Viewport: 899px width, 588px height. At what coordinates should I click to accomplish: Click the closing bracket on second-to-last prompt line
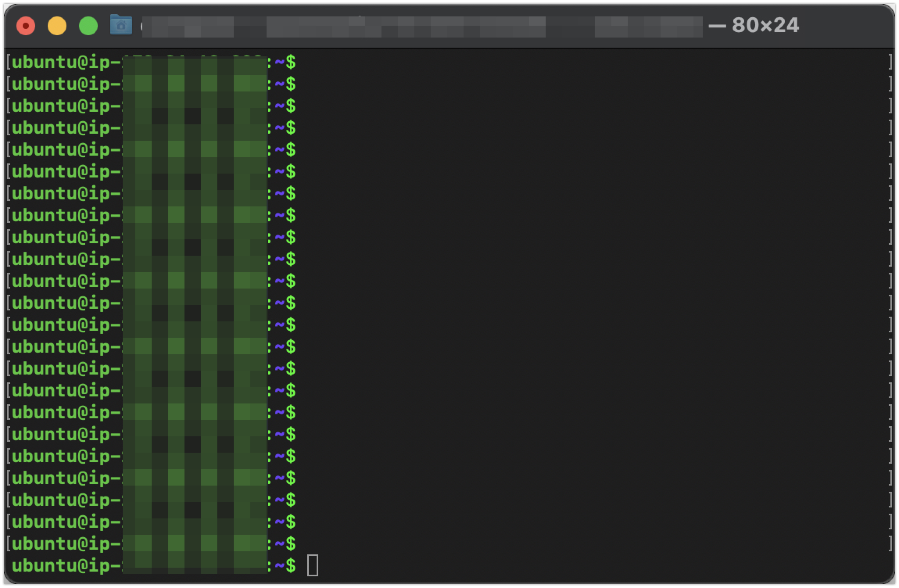[890, 544]
